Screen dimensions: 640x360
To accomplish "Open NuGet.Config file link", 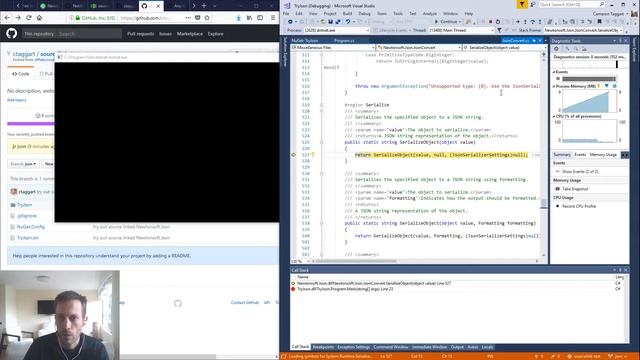I will (x=31, y=227).
